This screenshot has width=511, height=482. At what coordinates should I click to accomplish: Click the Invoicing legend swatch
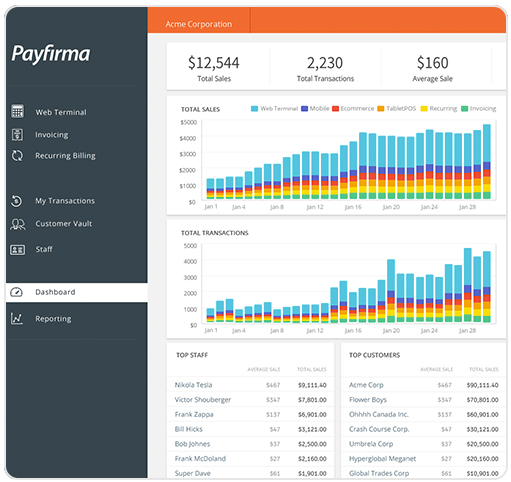point(464,109)
